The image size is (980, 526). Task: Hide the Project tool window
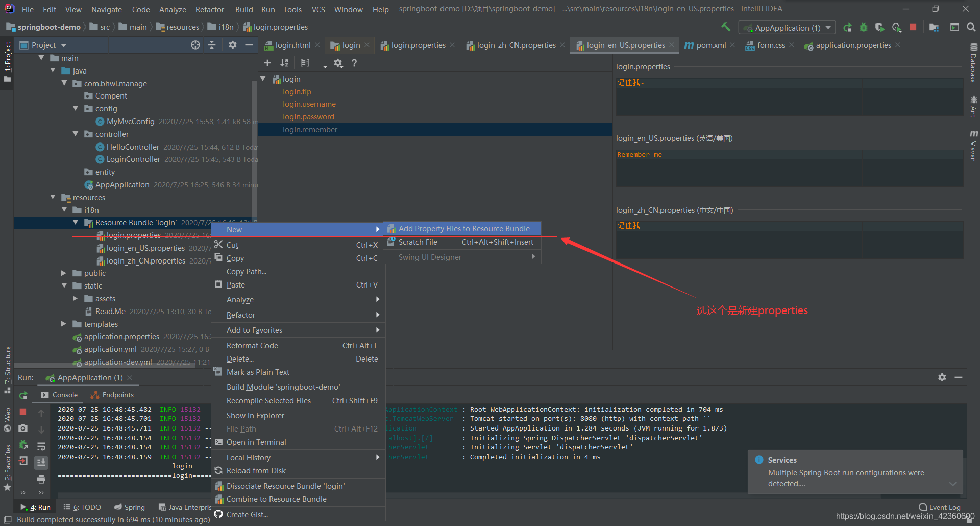249,45
